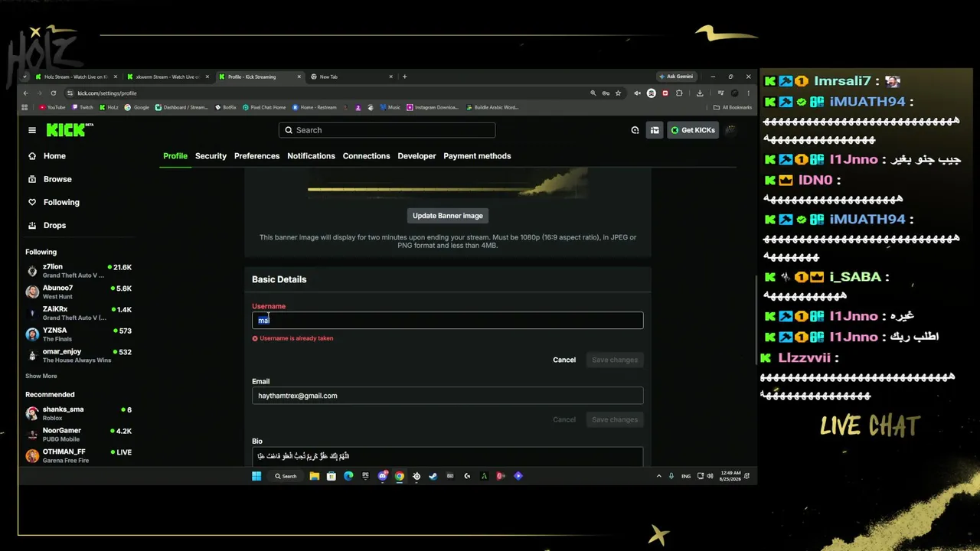Open Drops from the sidebar
980x551 pixels.
pos(54,225)
